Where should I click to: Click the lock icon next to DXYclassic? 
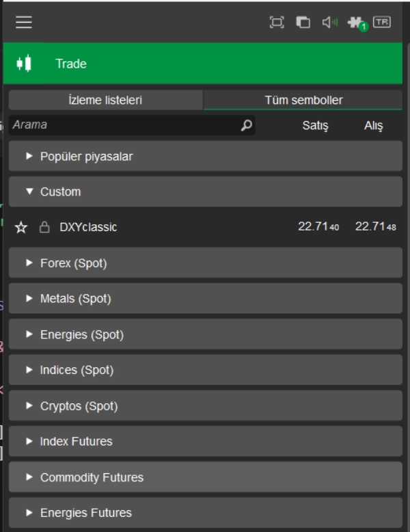click(44, 228)
